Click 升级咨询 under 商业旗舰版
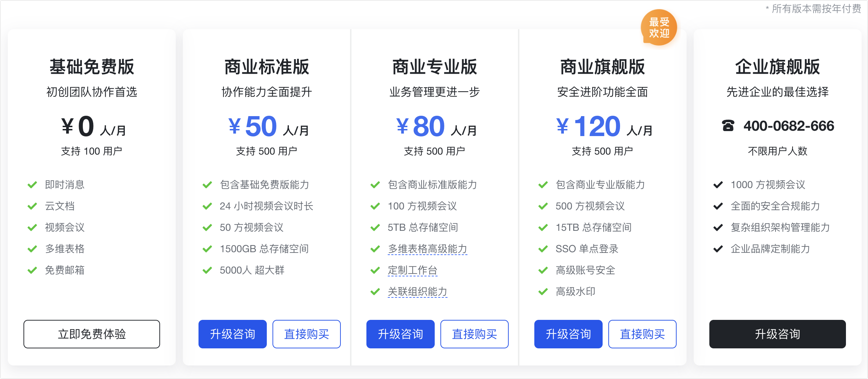This screenshot has height=379, width=868. 568,334
